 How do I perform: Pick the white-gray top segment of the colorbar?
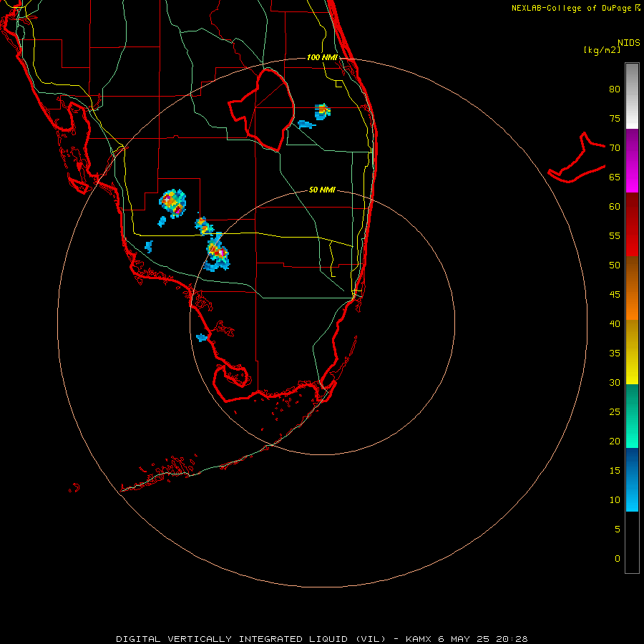[632, 96]
